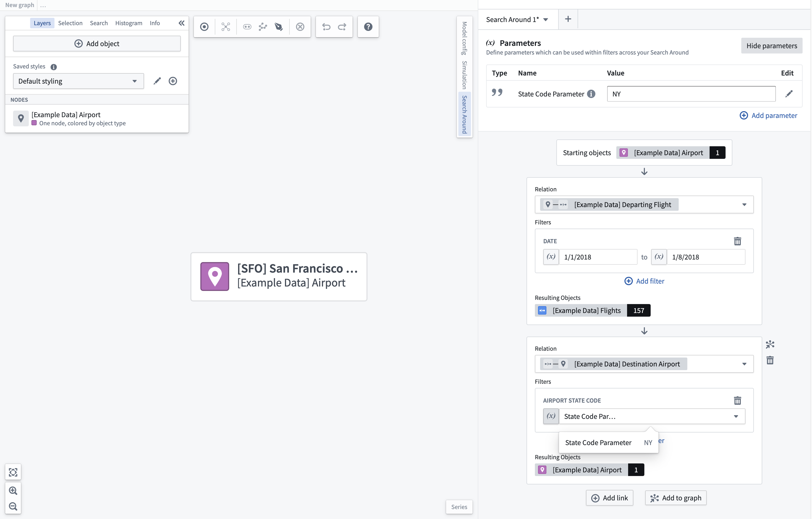
Task: Click the remove (circled X) toolbar icon
Action: (x=300, y=27)
